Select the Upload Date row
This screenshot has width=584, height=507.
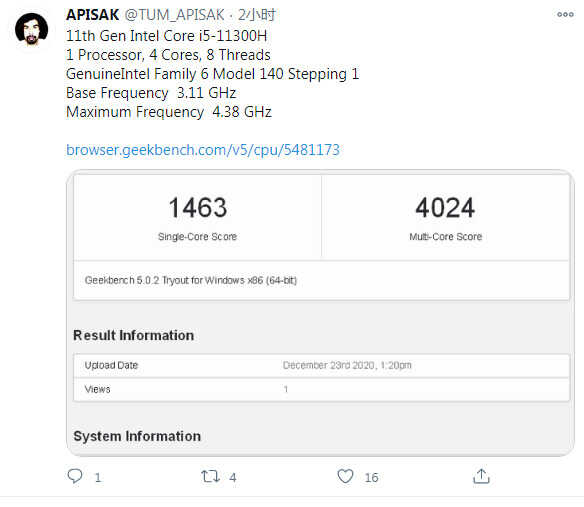pos(321,365)
